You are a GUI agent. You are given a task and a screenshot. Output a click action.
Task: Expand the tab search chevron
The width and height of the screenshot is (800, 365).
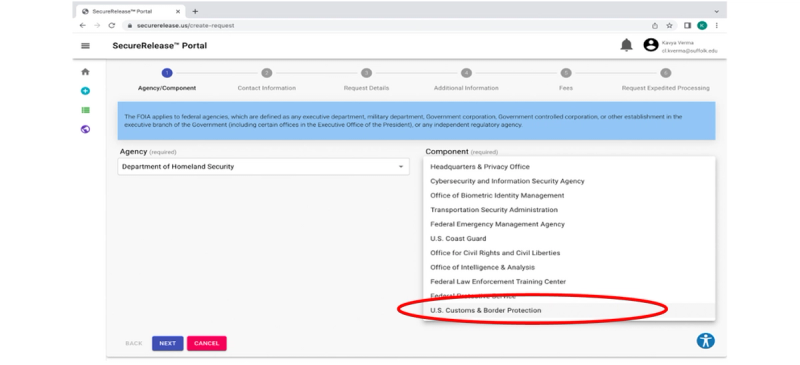coord(716,11)
